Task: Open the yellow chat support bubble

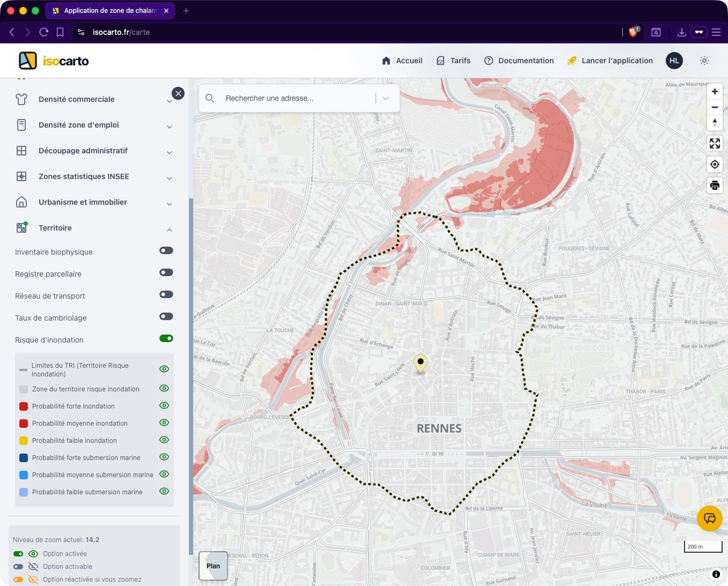Action: pos(709,518)
